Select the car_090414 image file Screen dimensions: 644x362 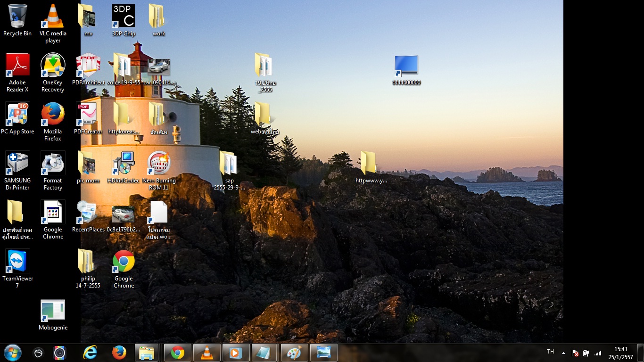point(159,69)
